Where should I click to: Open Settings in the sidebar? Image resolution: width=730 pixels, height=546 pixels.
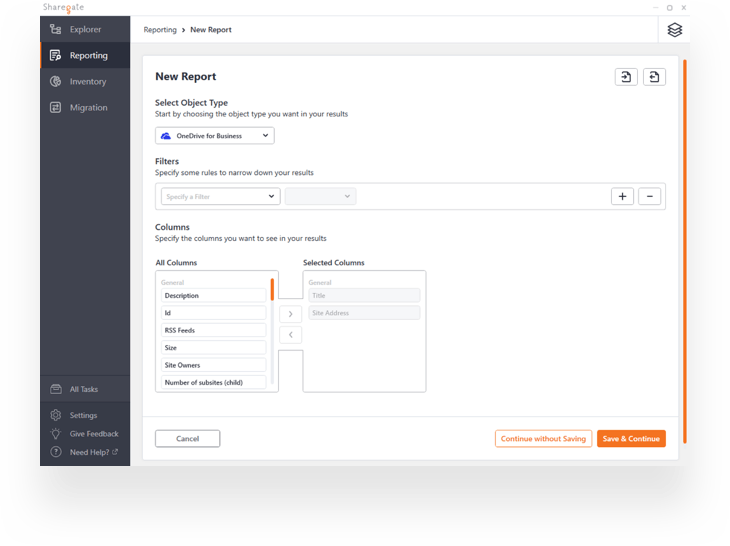pos(85,415)
